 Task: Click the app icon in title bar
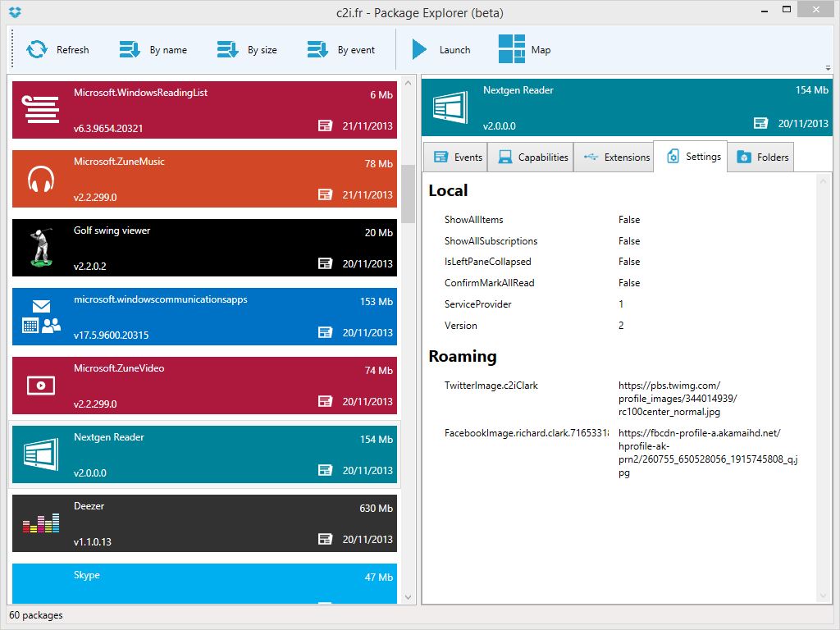(15, 11)
